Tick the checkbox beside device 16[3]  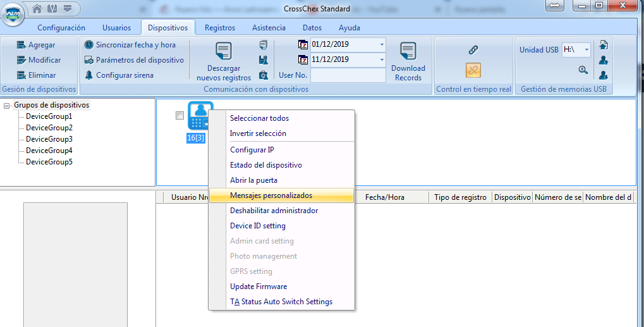tap(179, 116)
